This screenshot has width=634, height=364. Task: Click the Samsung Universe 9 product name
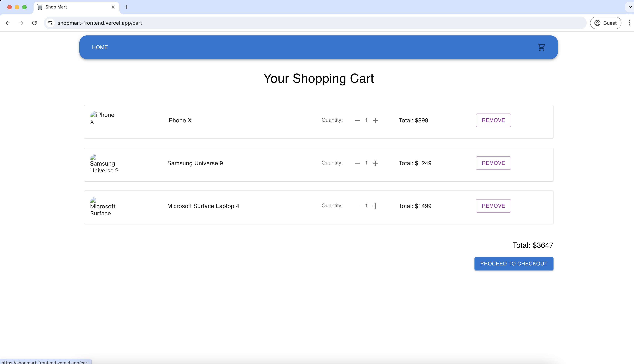195,163
